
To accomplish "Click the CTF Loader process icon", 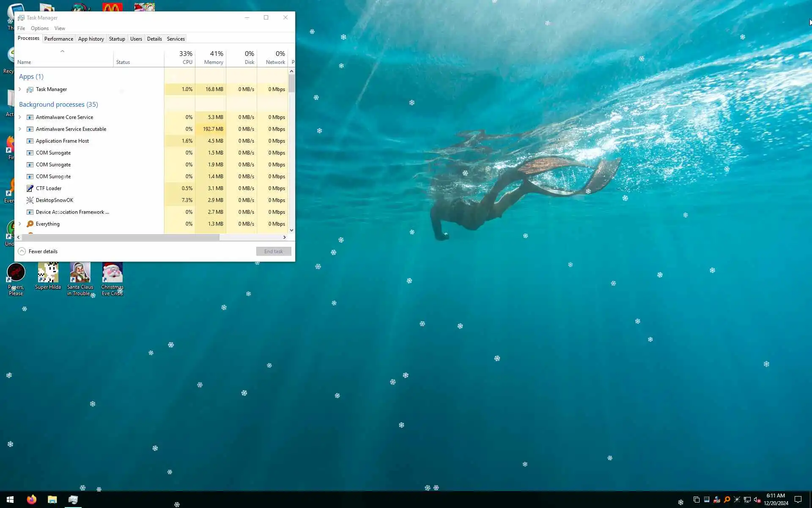I will [30, 188].
